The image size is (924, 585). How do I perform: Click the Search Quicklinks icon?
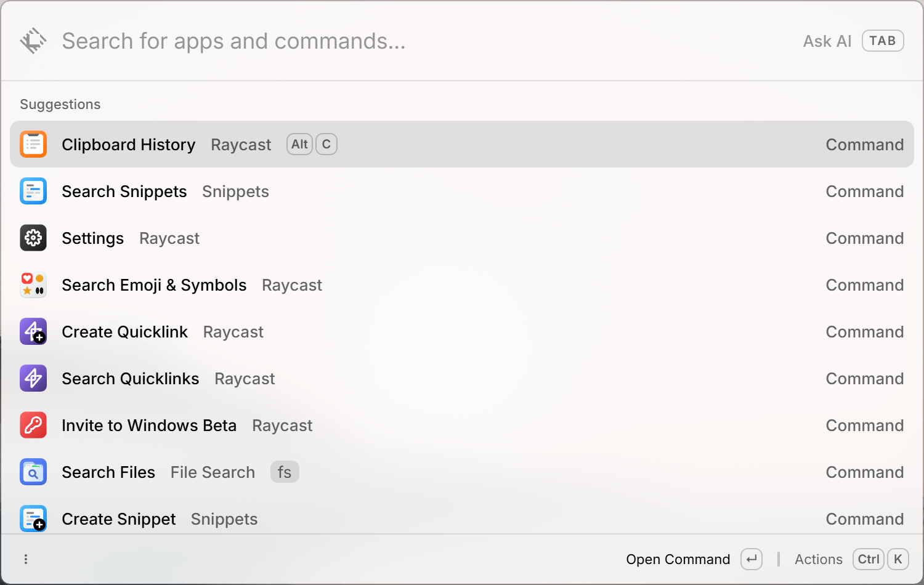(33, 378)
